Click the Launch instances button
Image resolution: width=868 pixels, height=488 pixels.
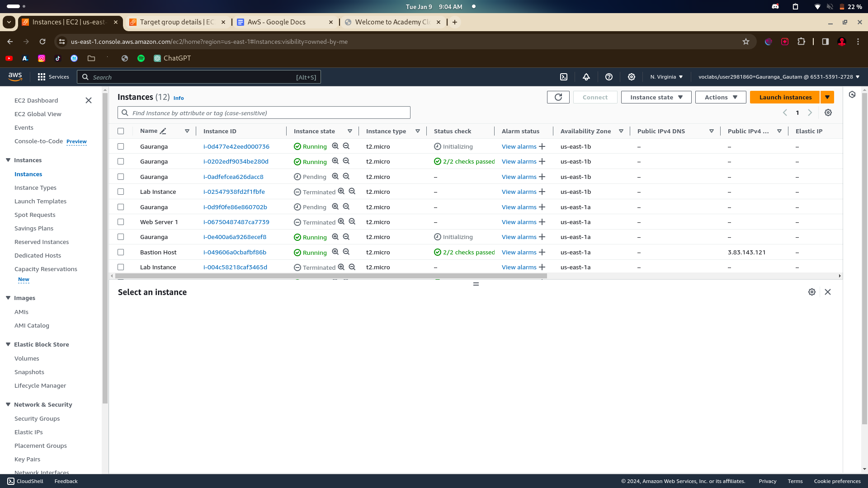tap(785, 97)
